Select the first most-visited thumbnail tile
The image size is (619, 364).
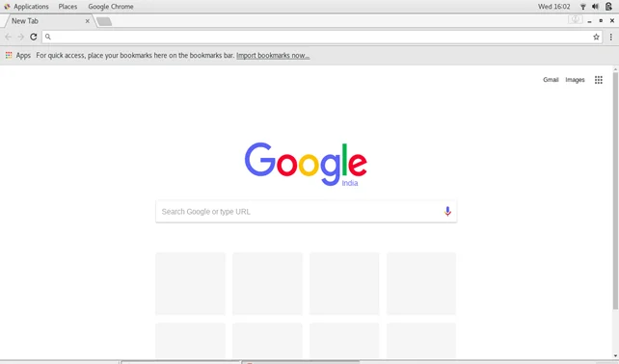pyautogui.click(x=190, y=283)
